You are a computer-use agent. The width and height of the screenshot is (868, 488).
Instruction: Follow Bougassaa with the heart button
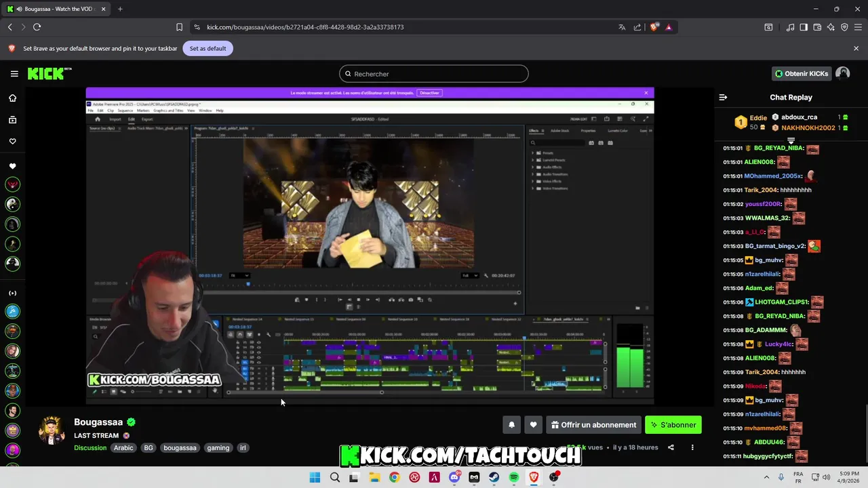[533, 425]
